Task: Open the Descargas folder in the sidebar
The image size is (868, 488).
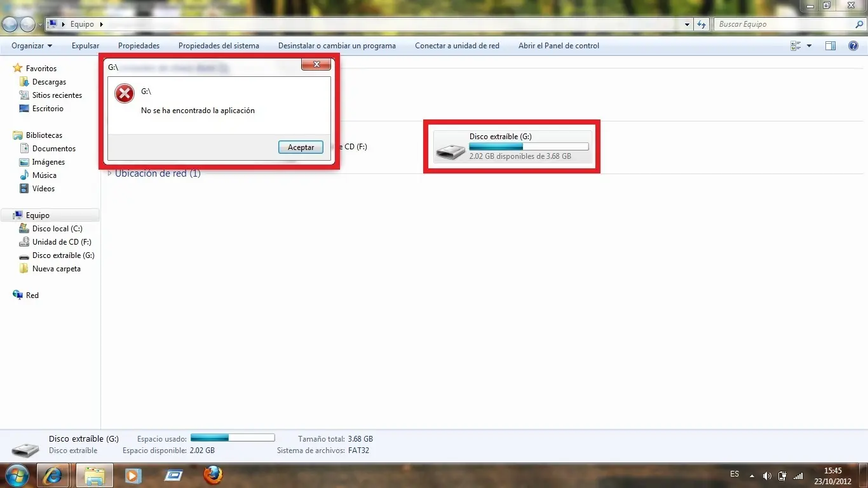Action: 49,82
